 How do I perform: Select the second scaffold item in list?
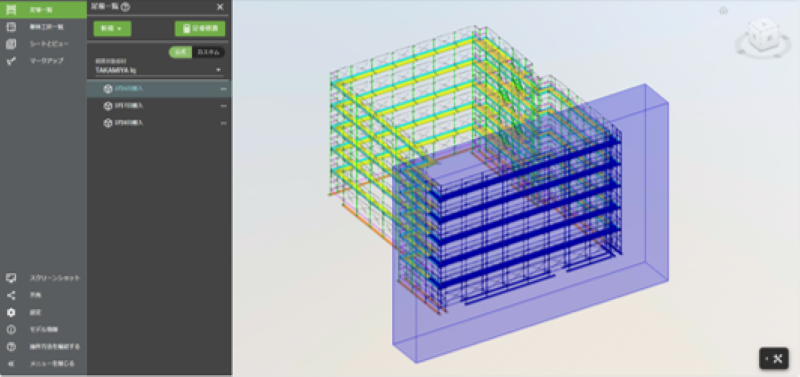pos(159,106)
